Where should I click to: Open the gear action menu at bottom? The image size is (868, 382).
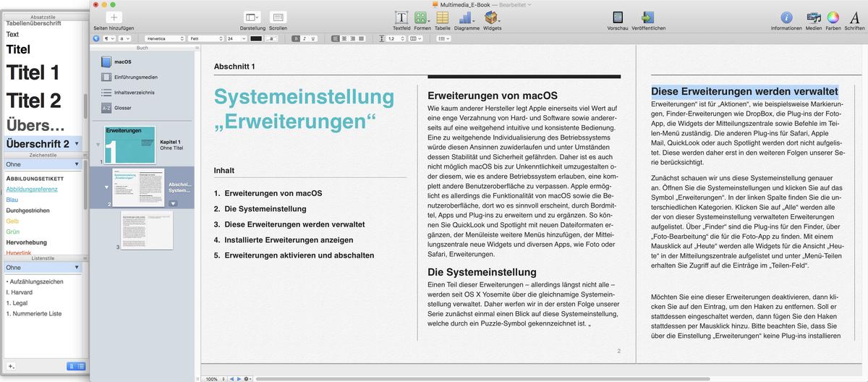tap(247, 378)
